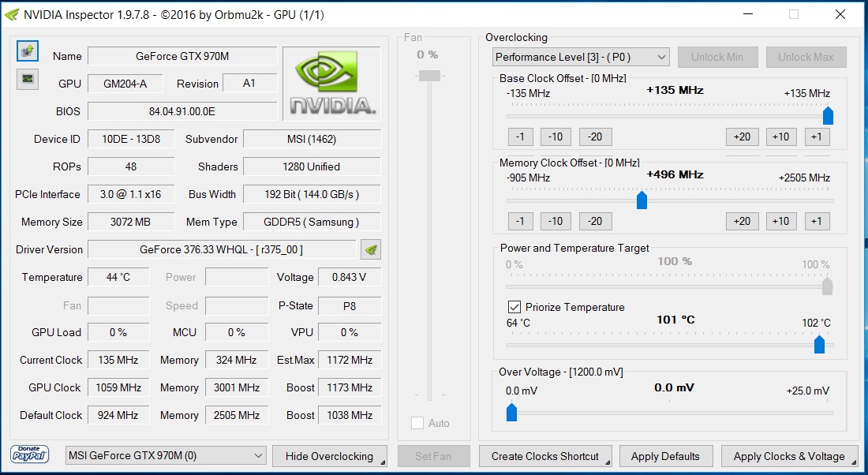
Task: Click the temperature target slider handle
Action: (x=819, y=344)
